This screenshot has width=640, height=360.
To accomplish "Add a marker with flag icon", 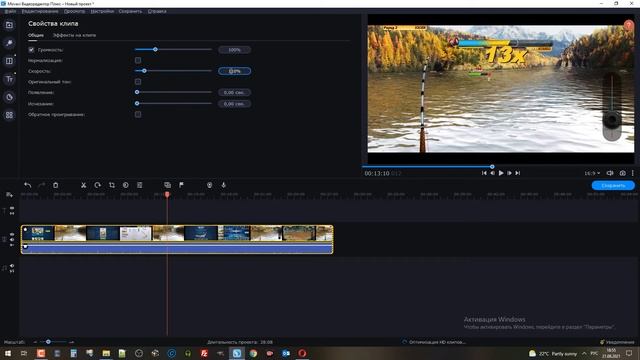I will (x=182, y=185).
